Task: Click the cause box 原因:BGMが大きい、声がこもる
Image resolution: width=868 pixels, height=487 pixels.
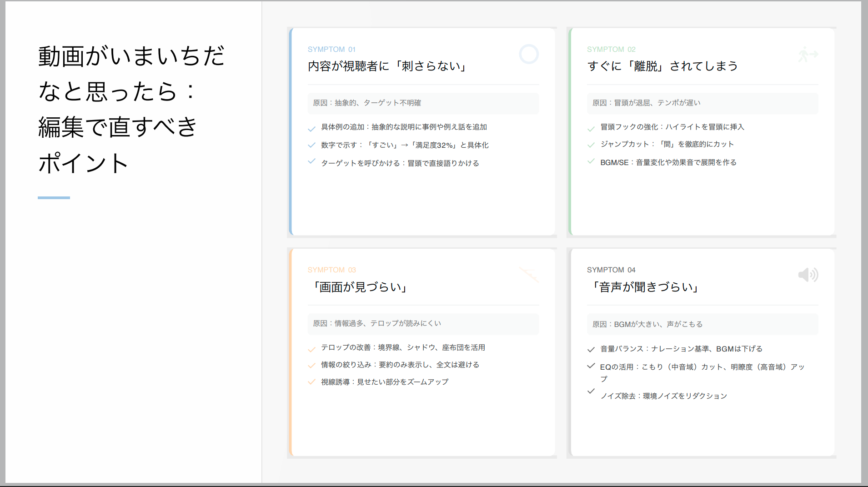Action: [x=702, y=324]
